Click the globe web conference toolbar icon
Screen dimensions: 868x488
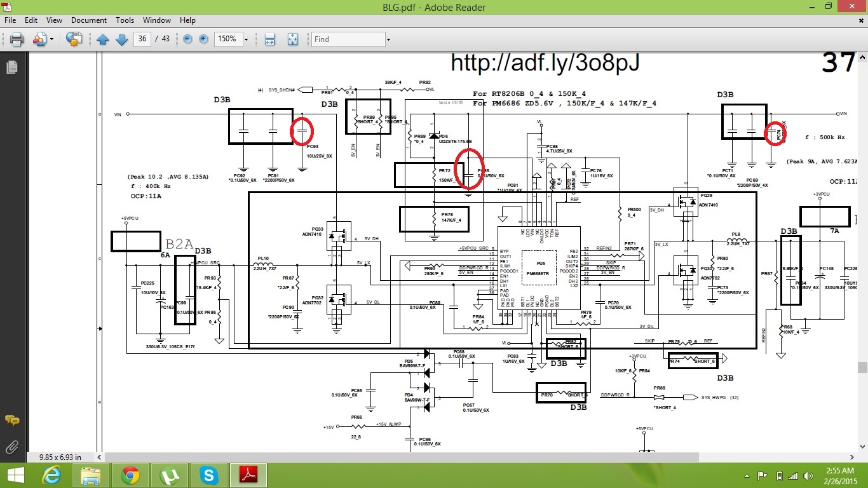point(74,39)
